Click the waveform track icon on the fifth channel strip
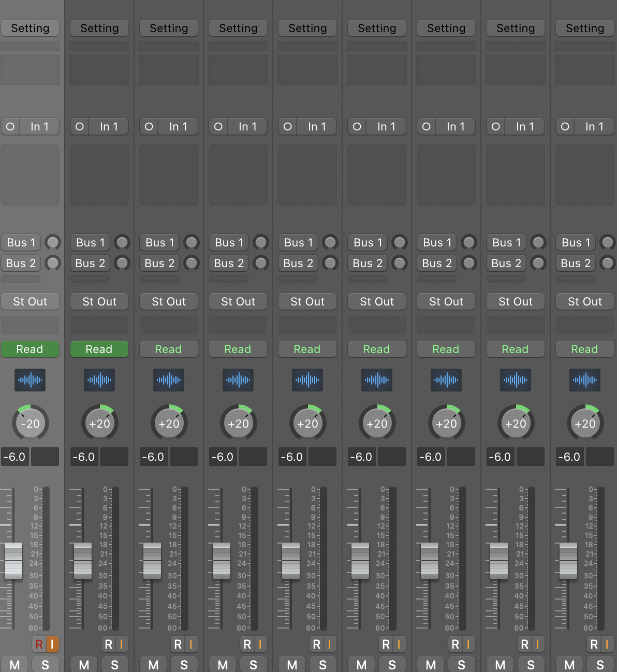 pyautogui.click(x=307, y=380)
